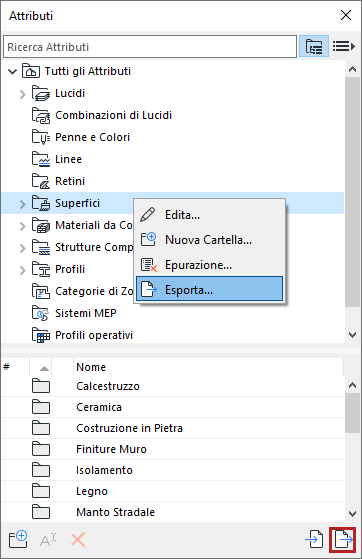Select the Combinazioni di Lucidi row text
The image size is (362, 559).
113,116
